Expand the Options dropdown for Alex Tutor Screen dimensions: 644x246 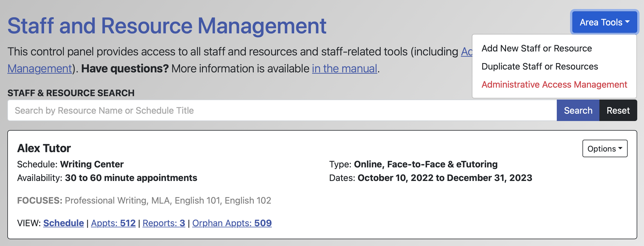[x=604, y=148]
